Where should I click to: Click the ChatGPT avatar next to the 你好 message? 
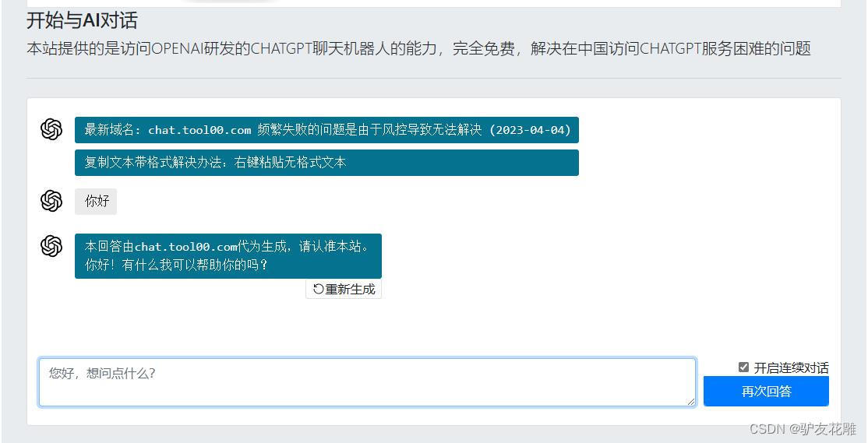click(x=51, y=201)
